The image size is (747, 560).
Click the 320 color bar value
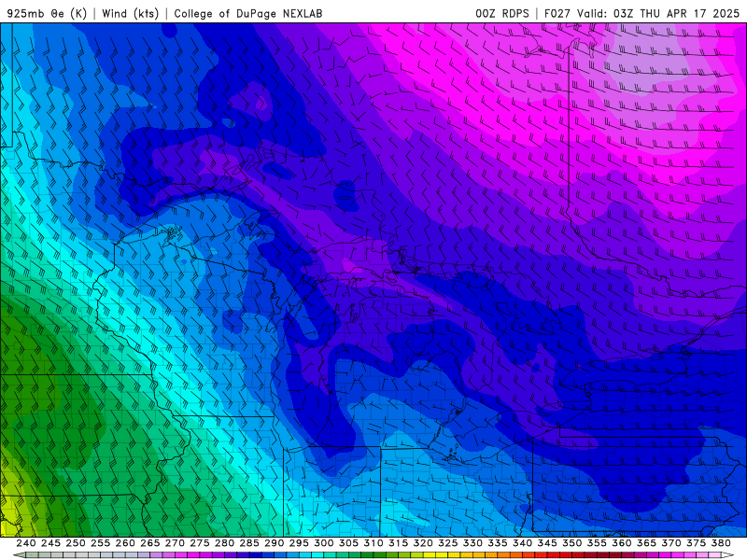click(423, 543)
